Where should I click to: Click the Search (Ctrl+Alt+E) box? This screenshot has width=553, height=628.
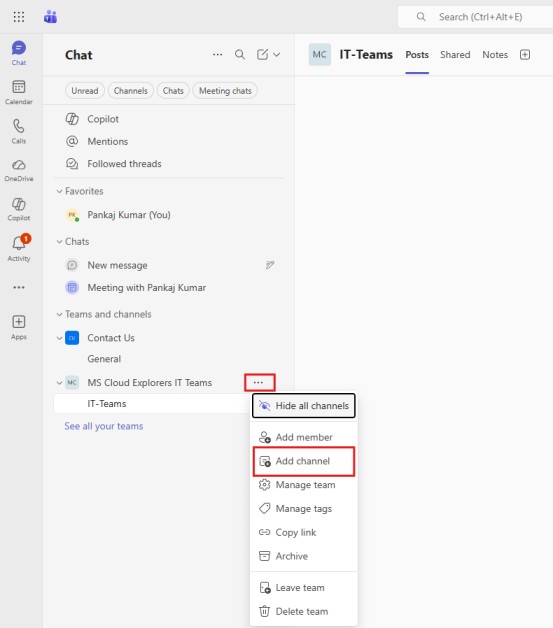click(476, 17)
